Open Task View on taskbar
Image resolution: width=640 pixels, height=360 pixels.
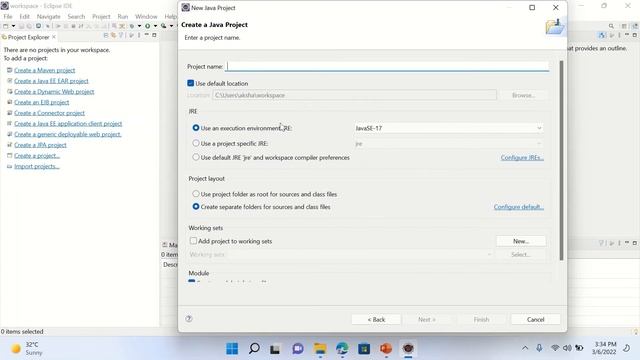click(x=275, y=349)
